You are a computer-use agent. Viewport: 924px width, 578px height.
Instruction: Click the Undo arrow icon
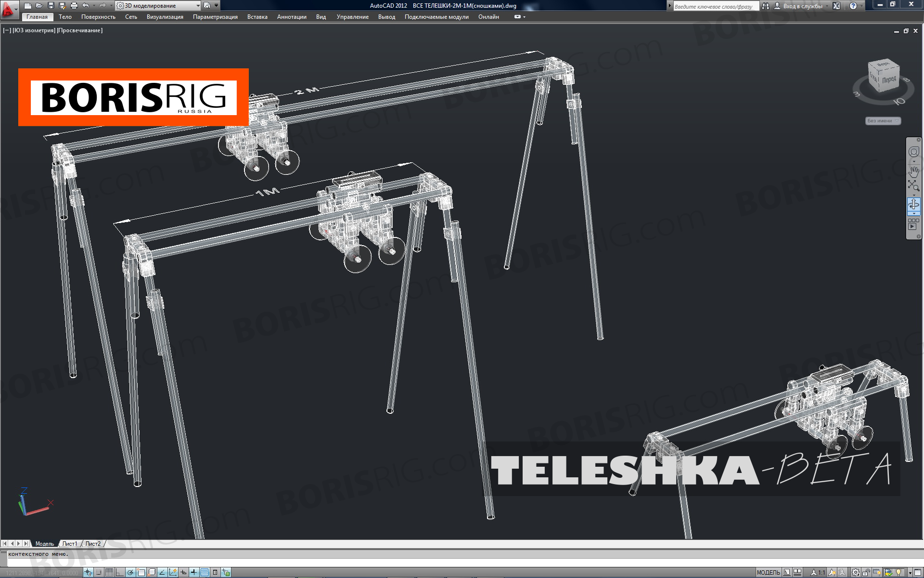click(x=86, y=6)
